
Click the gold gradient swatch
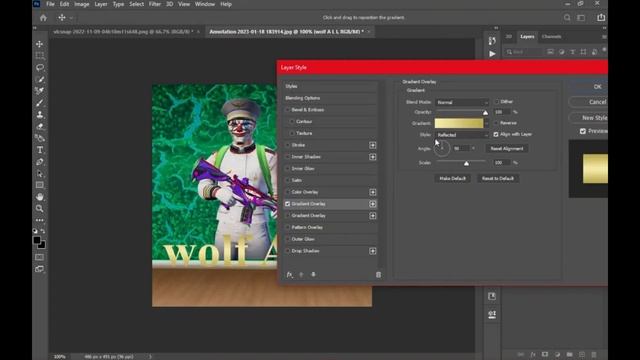click(x=459, y=123)
